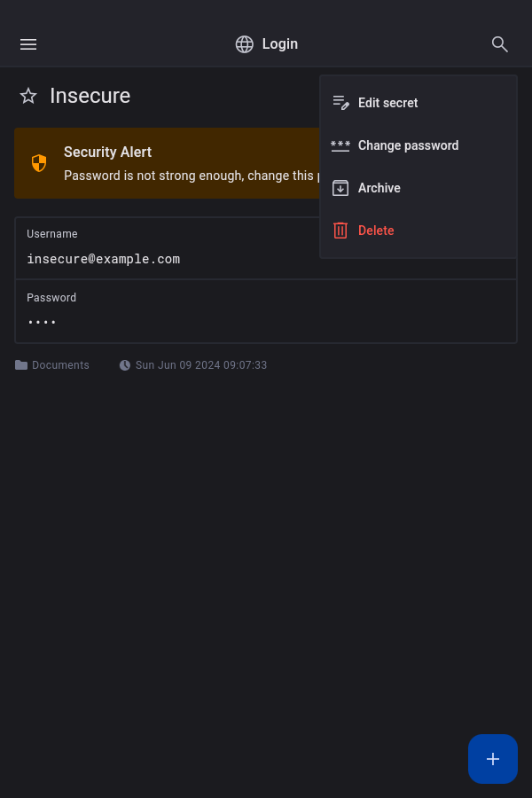Click the Security Alert banner heading
This screenshot has width=532, height=798.
coord(107,153)
